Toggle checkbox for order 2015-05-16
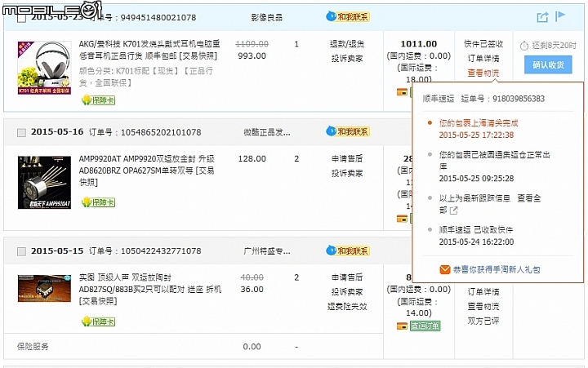 pos(22,133)
